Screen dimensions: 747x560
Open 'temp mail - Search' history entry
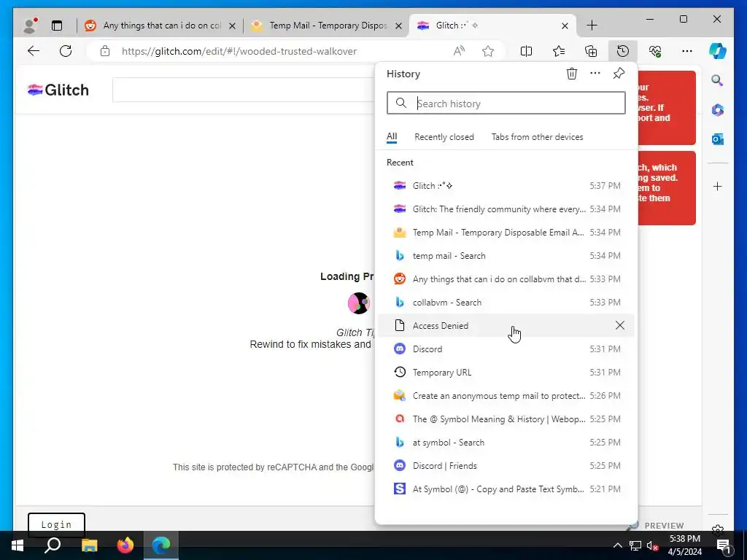point(506,256)
